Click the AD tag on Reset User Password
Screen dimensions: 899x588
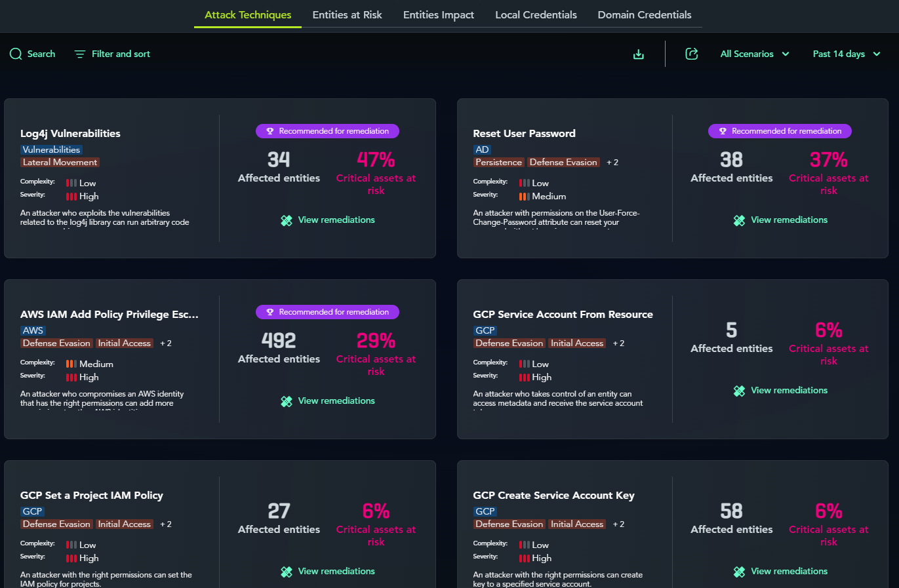coord(482,149)
